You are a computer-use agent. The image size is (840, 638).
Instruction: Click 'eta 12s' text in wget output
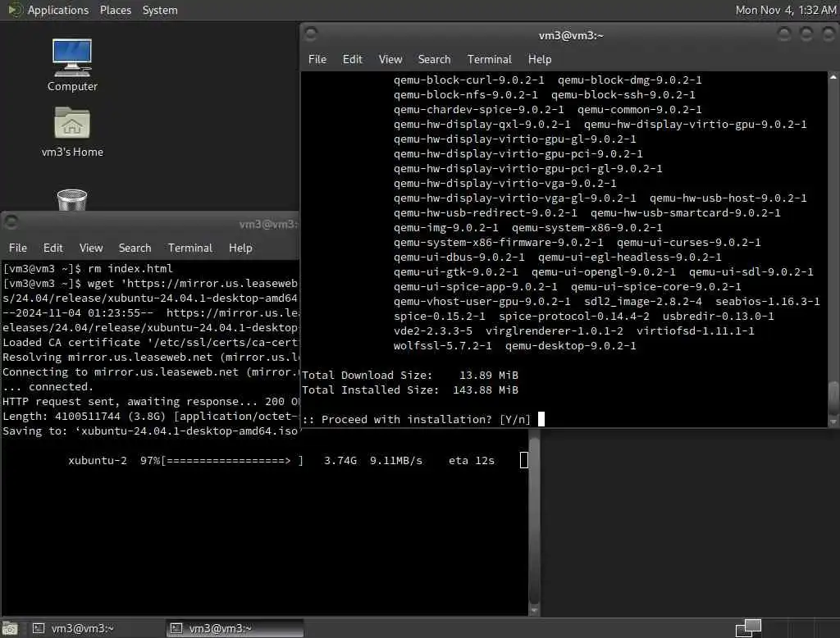(471, 460)
